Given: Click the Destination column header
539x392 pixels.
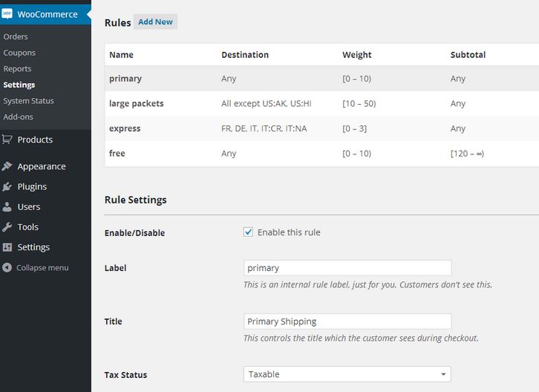Looking at the screenshot, I should [x=245, y=55].
